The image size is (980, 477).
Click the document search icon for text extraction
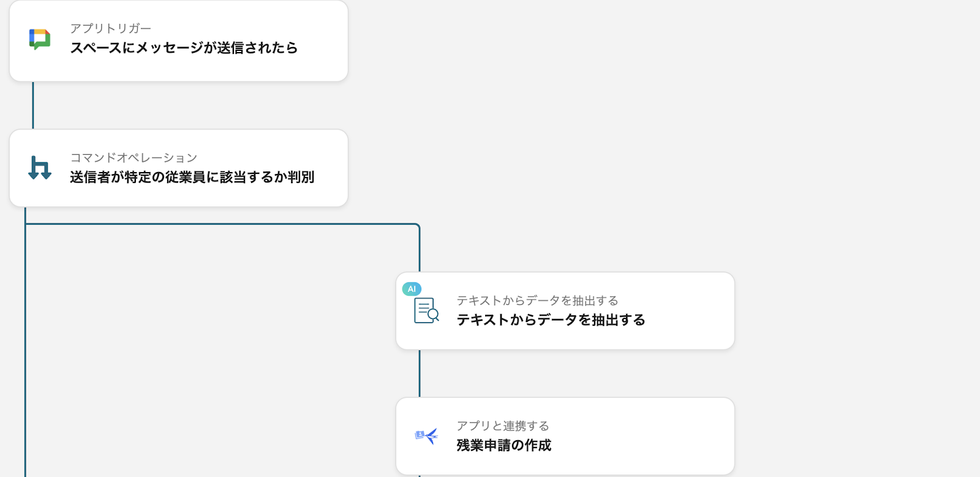point(426,310)
